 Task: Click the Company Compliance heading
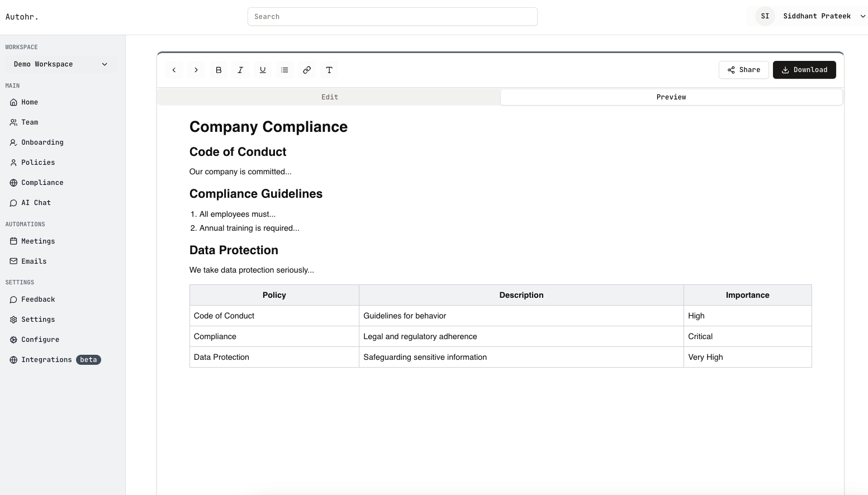coord(268,127)
